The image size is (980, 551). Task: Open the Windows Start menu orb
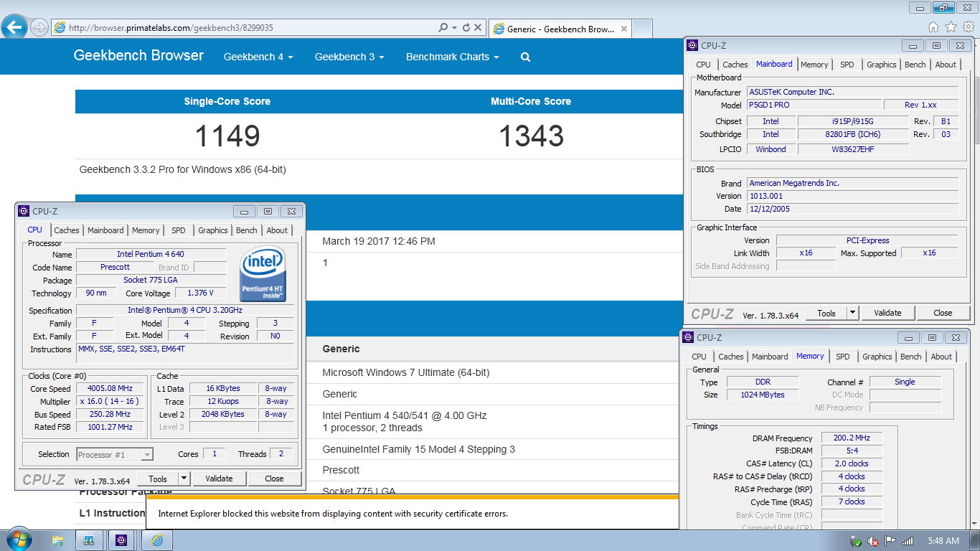click(18, 540)
